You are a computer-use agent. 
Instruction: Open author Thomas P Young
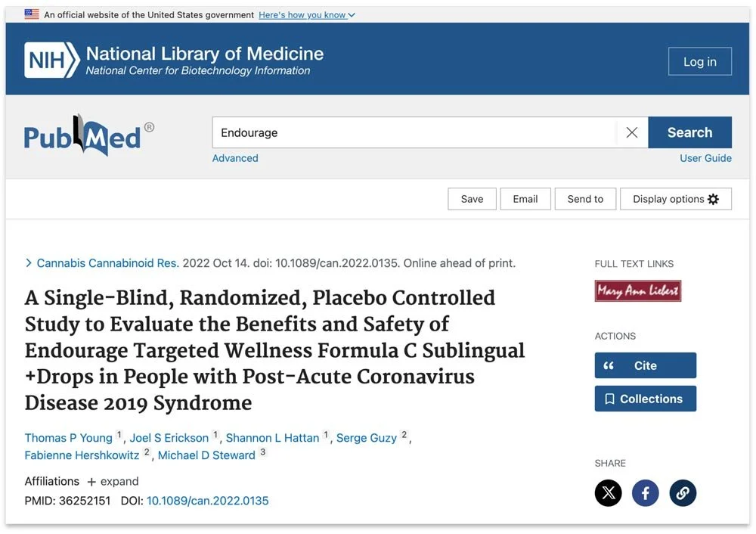[x=69, y=437]
